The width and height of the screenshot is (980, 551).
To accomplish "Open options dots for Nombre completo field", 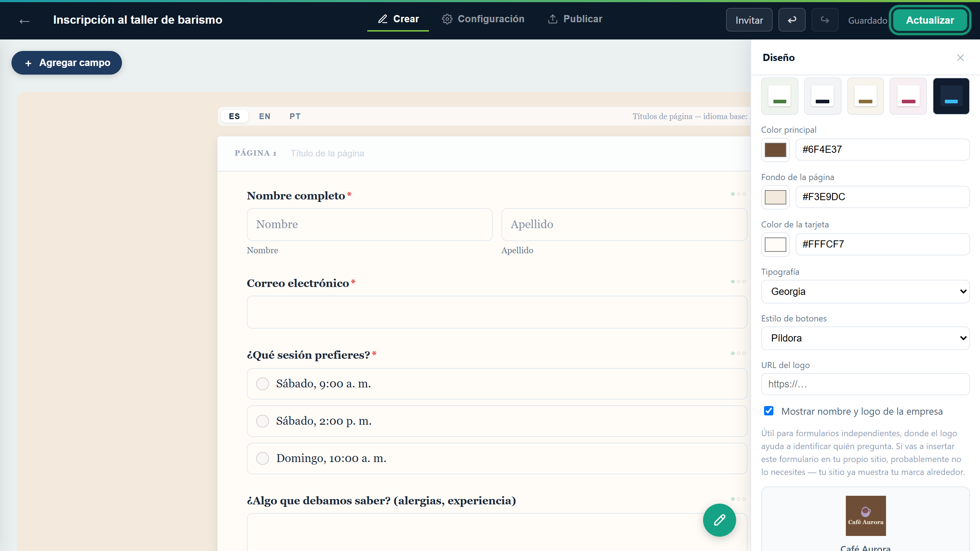I will click(x=738, y=194).
